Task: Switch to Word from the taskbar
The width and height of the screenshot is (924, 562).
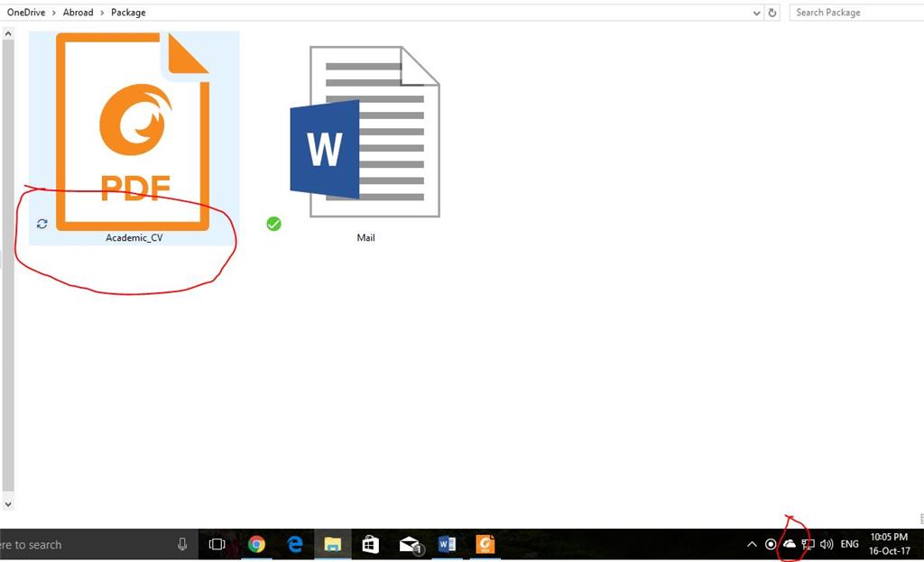Action: pos(447,544)
